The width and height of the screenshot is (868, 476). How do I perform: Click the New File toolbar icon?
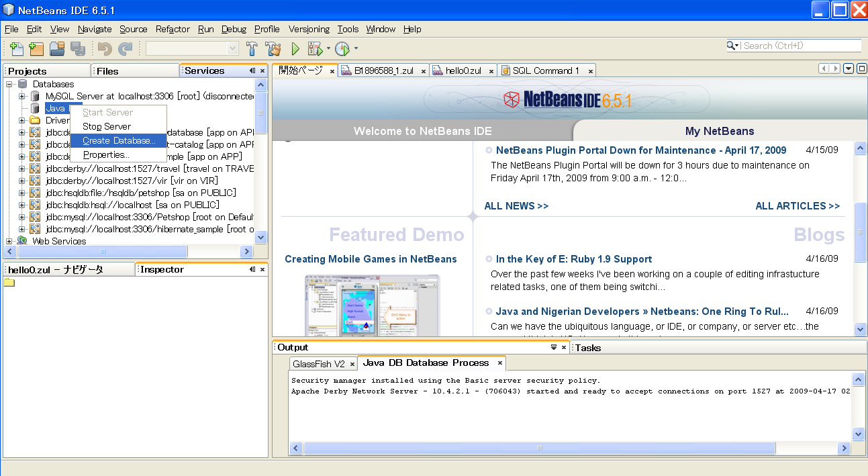pyautogui.click(x=17, y=48)
